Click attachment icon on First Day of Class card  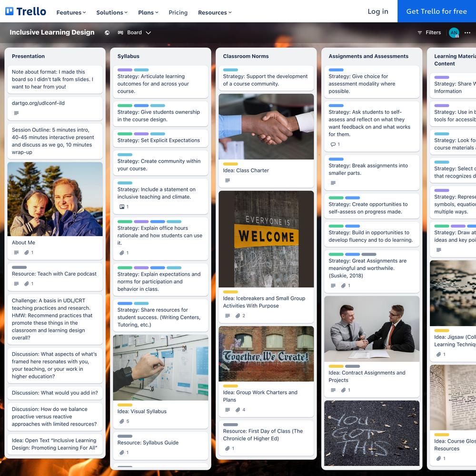(228, 449)
